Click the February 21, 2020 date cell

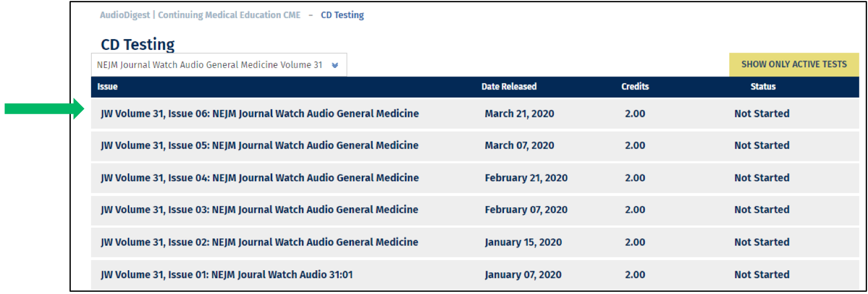click(526, 177)
